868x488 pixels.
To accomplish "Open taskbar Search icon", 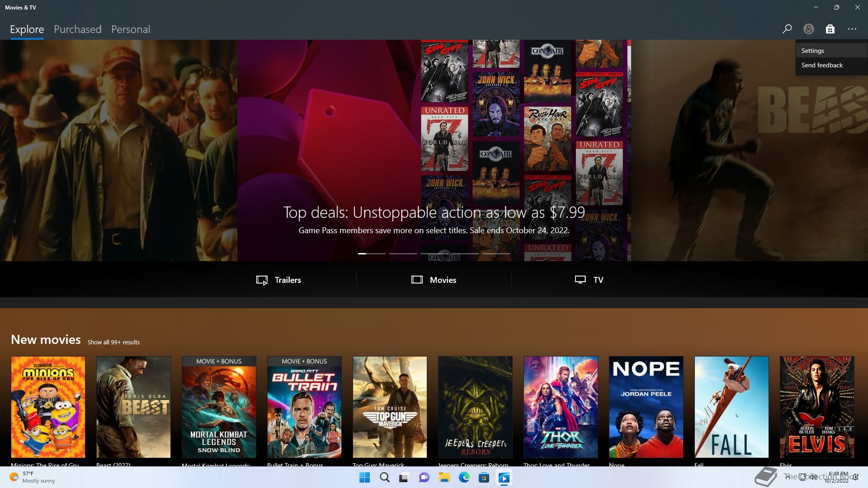I will (x=384, y=478).
